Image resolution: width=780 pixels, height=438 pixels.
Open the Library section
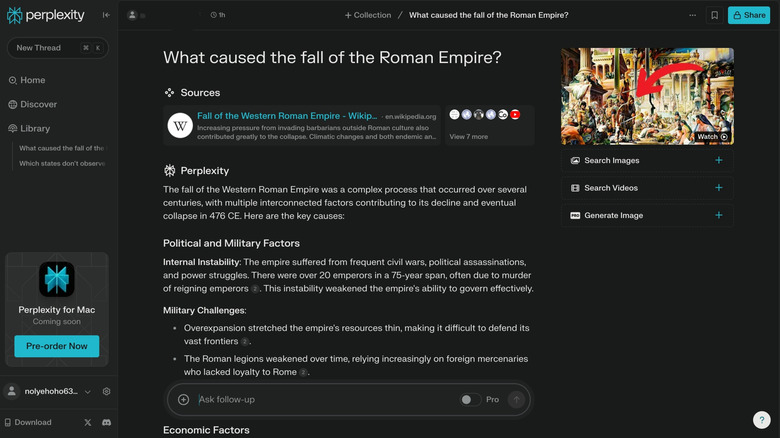pyautogui.click(x=29, y=128)
